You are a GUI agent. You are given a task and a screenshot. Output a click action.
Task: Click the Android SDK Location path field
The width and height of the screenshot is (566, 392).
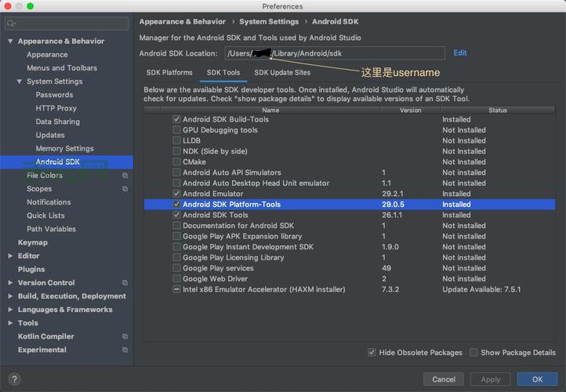click(x=333, y=53)
